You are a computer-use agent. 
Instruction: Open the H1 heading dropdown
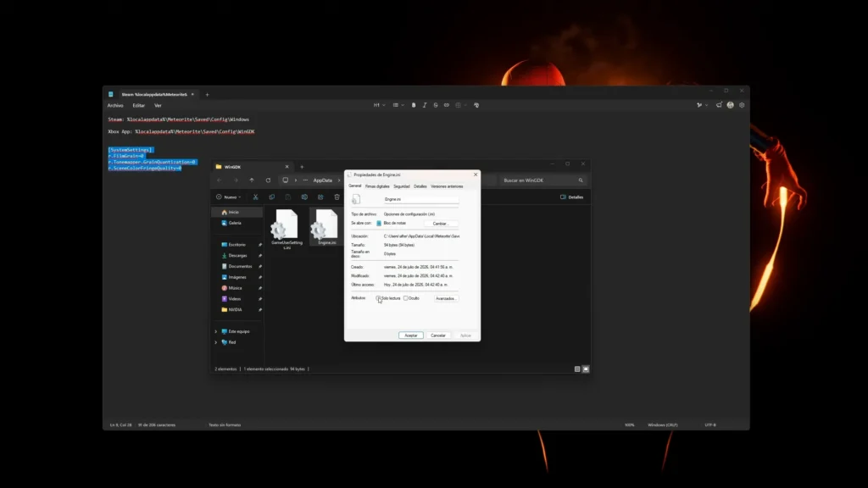click(379, 105)
